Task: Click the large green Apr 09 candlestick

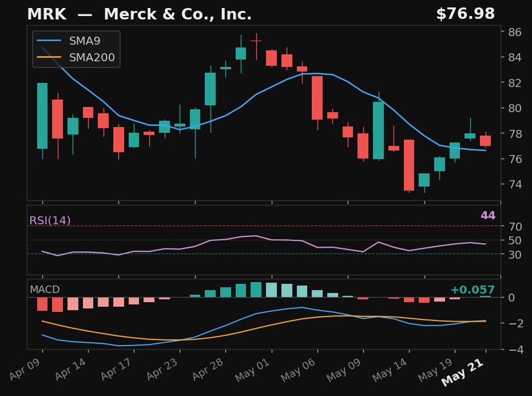Action: click(42, 116)
